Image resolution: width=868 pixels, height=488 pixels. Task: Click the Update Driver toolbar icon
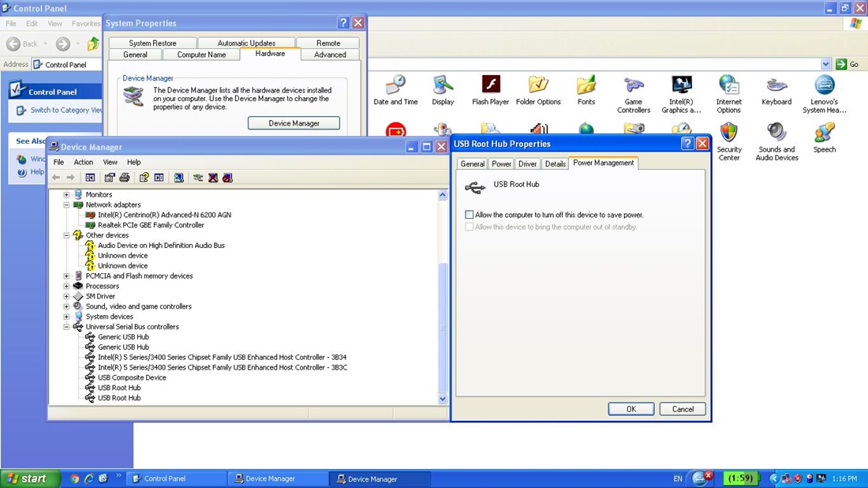pyautogui.click(x=197, y=178)
